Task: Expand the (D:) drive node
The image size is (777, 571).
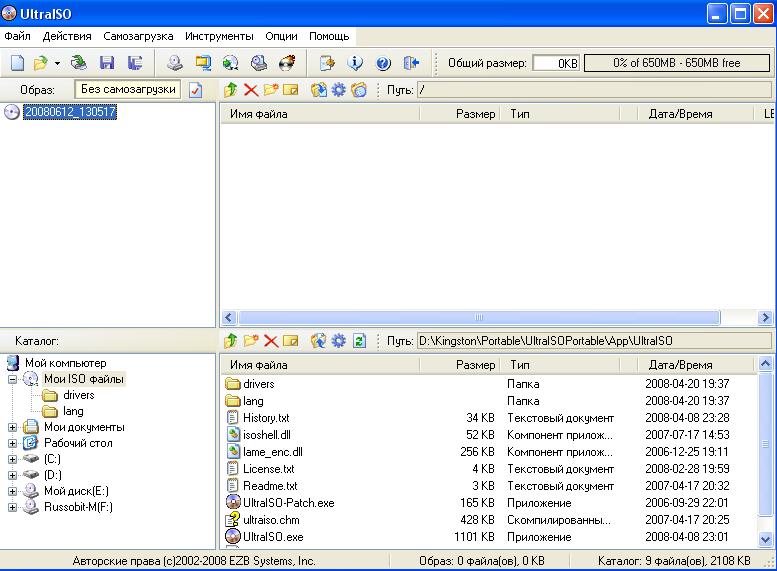Action: [12, 475]
